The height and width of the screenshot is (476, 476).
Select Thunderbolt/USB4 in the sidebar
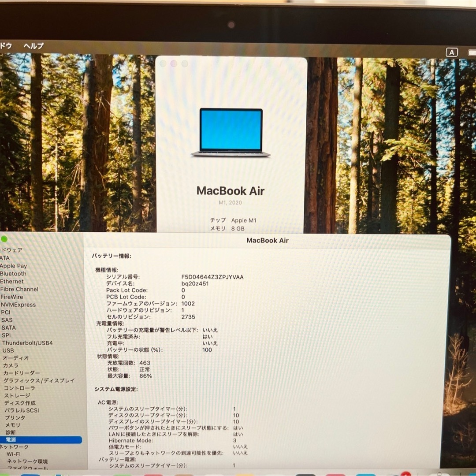[x=27, y=343]
